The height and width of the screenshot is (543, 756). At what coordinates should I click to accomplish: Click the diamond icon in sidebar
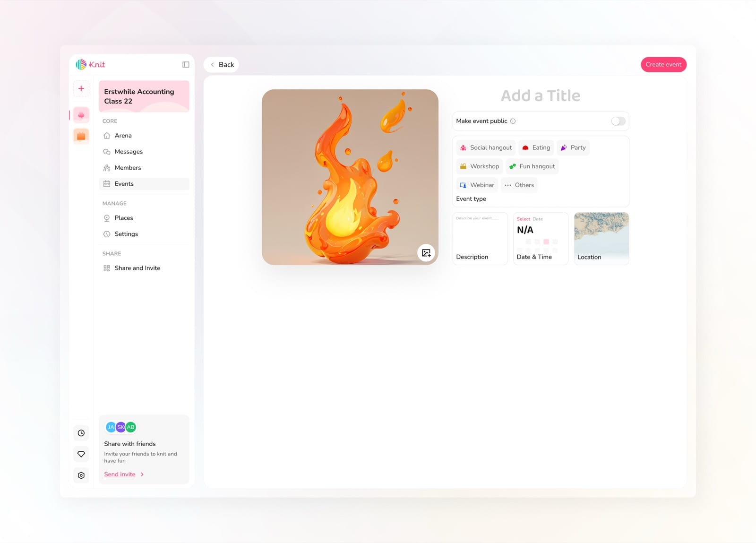(x=81, y=454)
